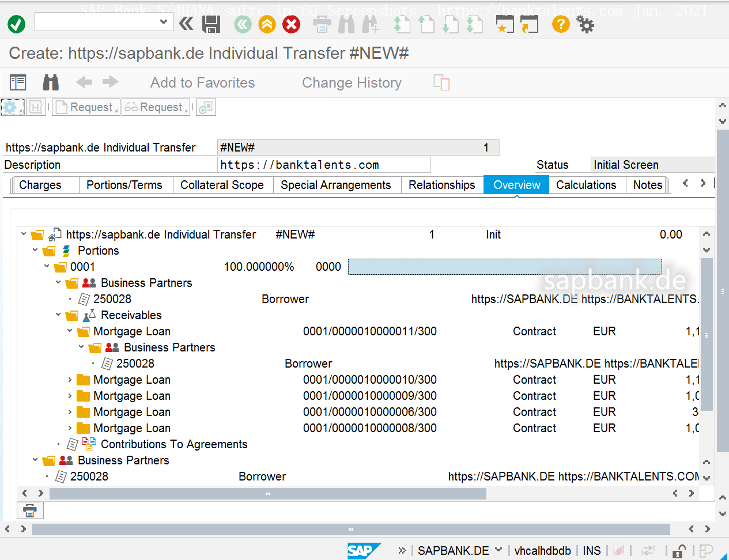
Task: Switch to the Charges tab
Action: 40,185
